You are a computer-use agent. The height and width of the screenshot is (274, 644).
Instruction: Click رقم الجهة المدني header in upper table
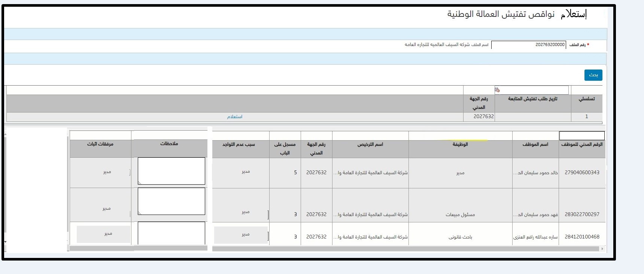[479, 103]
